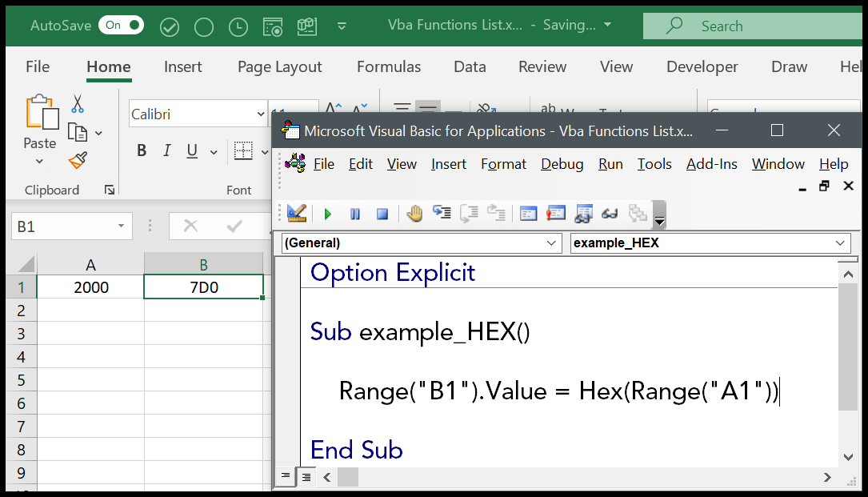Toggle AutoSave to Off
The image size is (868, 497).
(121, 25)
